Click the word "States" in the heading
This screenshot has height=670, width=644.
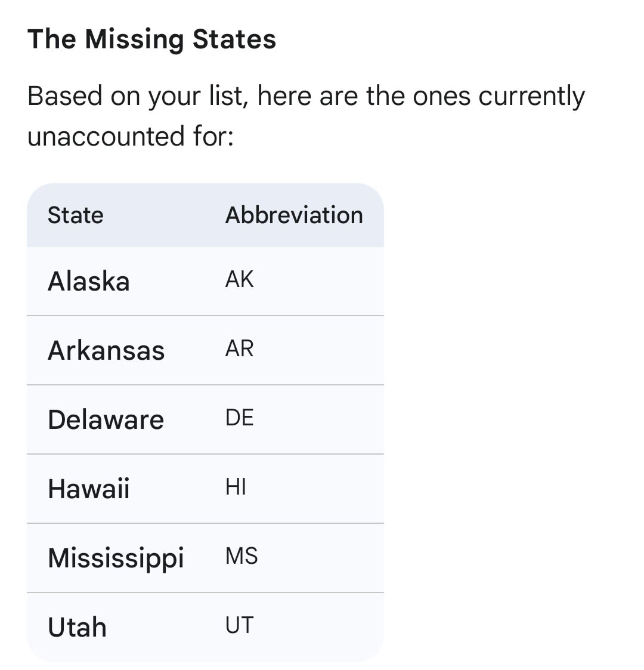click(234, 39)
